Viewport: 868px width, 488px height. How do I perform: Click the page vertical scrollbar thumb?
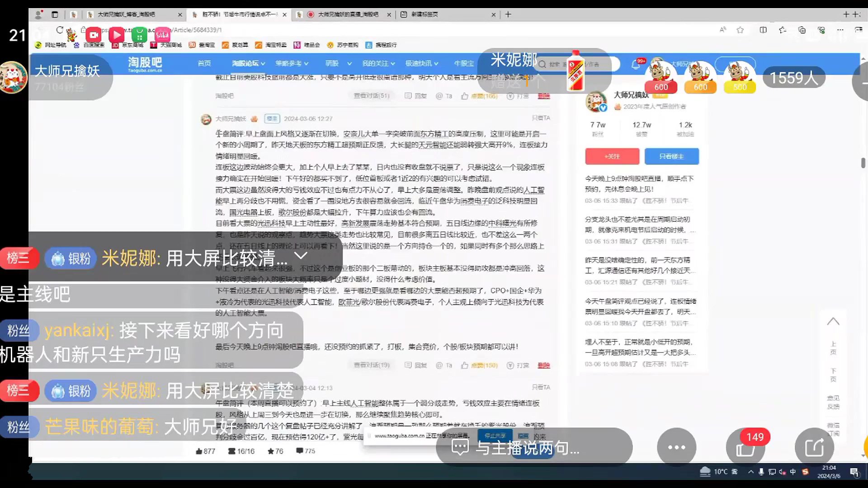click(863, 163)
